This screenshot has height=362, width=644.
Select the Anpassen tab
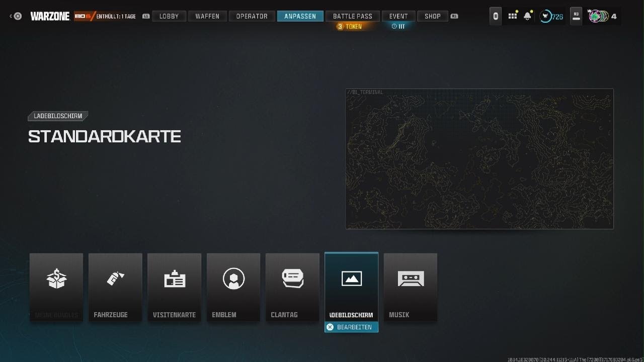(x=300, y=16)
